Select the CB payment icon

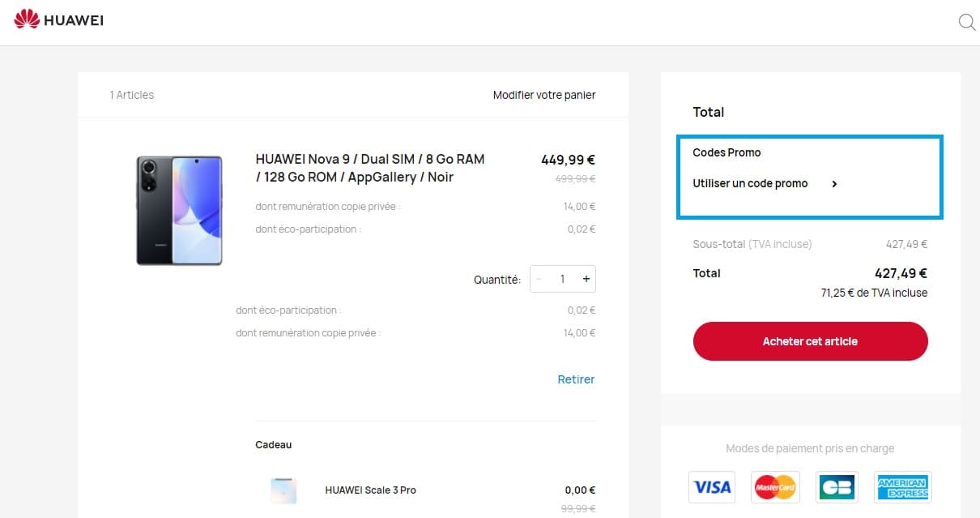(x=836, y=486)
